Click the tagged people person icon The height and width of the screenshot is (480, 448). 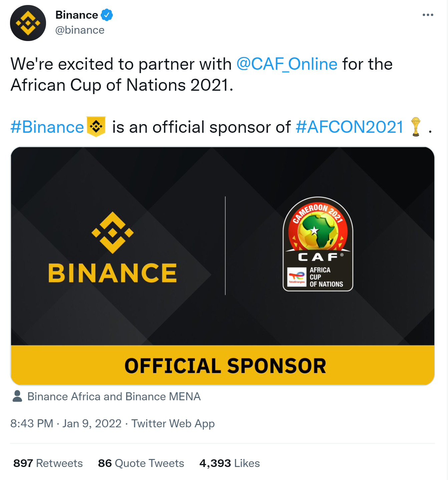[17, 396]
